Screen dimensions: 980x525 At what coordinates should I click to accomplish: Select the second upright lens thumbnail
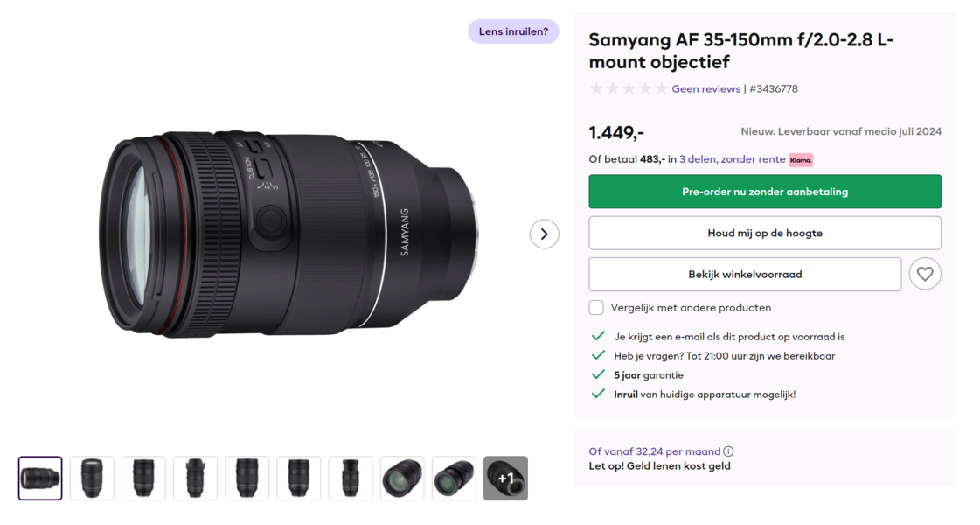(x=92, y=479)
